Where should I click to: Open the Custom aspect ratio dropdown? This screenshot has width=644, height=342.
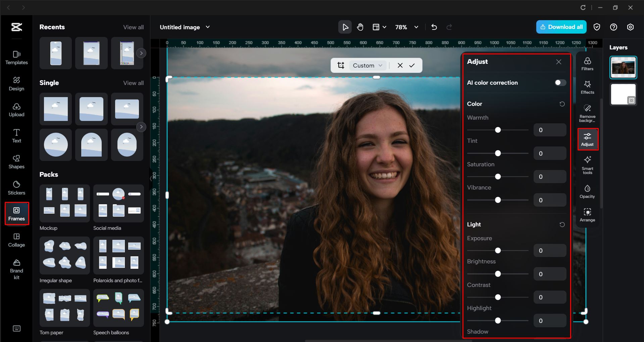click(367, 65)
